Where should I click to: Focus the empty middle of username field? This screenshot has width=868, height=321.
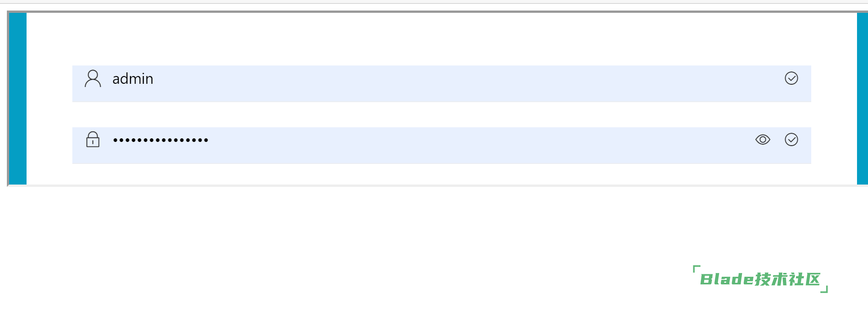coord(439,83)
